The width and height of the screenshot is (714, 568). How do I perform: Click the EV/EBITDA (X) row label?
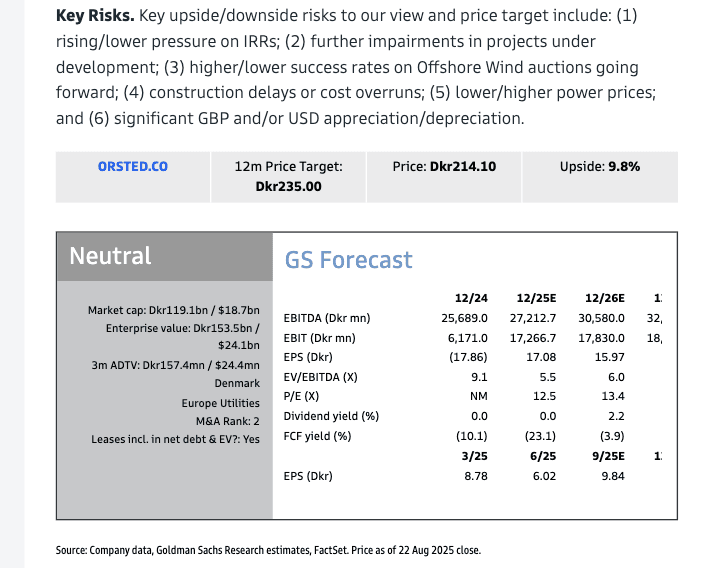coord(320,377)
